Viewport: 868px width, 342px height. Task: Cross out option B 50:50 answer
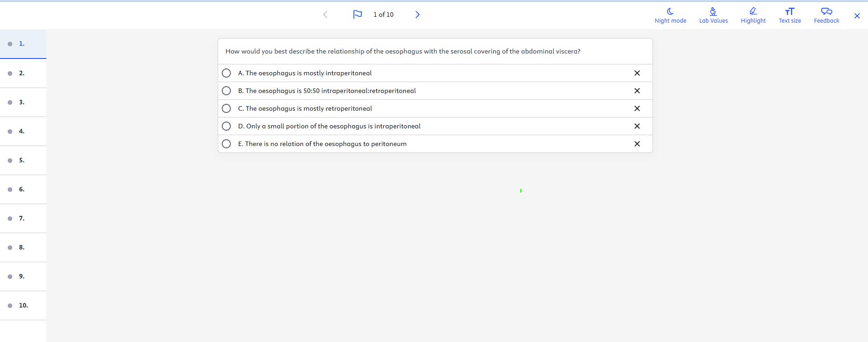pyautogui.click(x=637, y=91)
